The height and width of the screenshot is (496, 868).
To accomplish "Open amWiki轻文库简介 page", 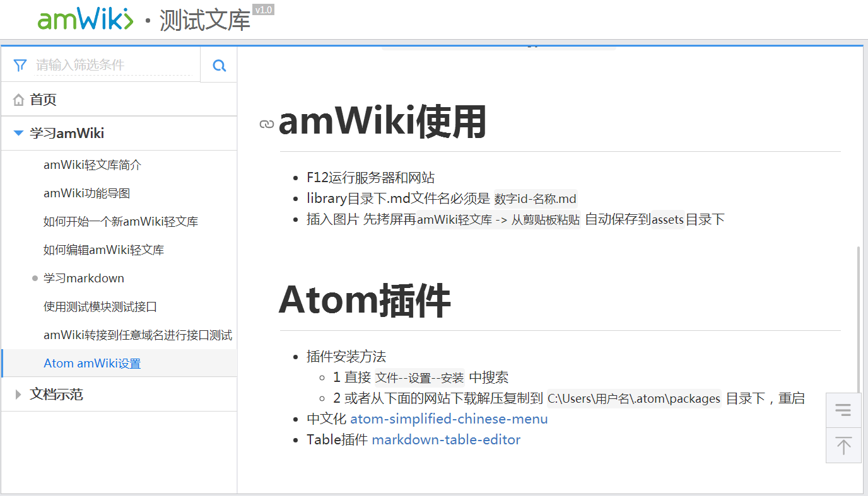I will tap(92, 165).
